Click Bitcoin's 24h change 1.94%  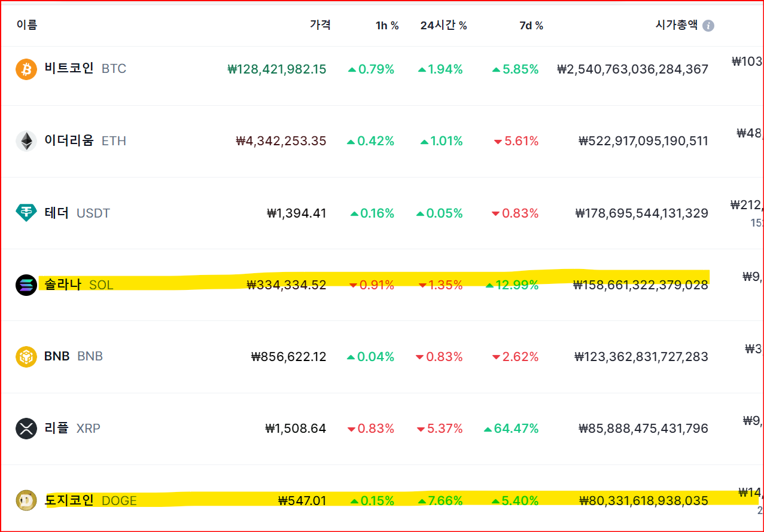[440, 69]
